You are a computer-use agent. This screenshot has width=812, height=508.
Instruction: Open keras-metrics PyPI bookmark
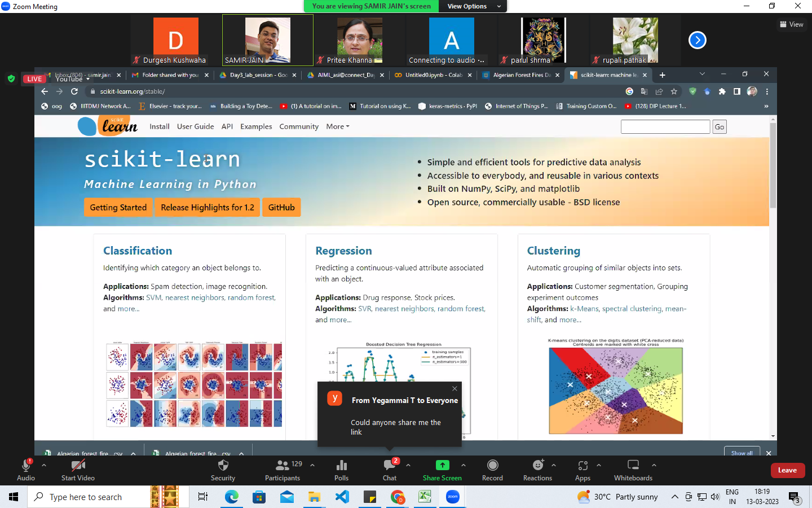[x=448, y=106]
